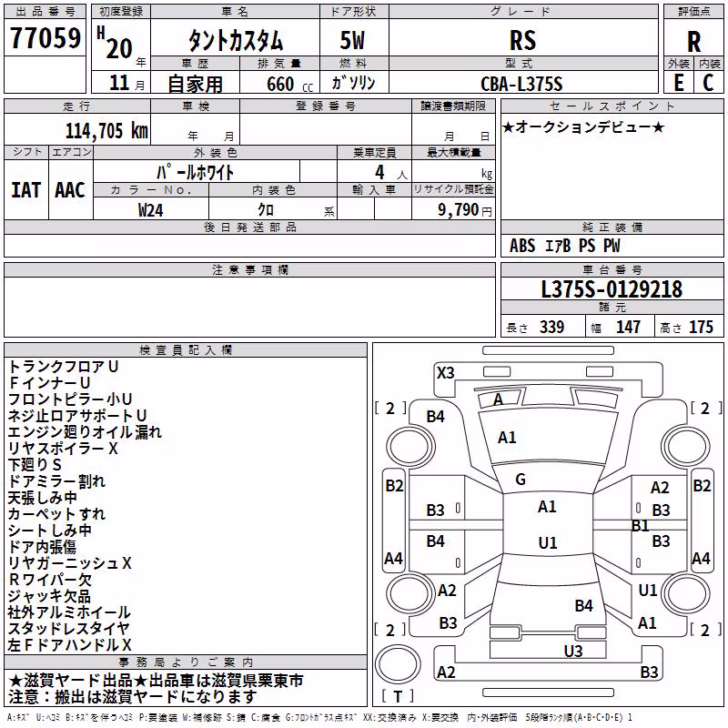728x728 pixels.
Task: Click the overall score R
Action: pos(693,42)
